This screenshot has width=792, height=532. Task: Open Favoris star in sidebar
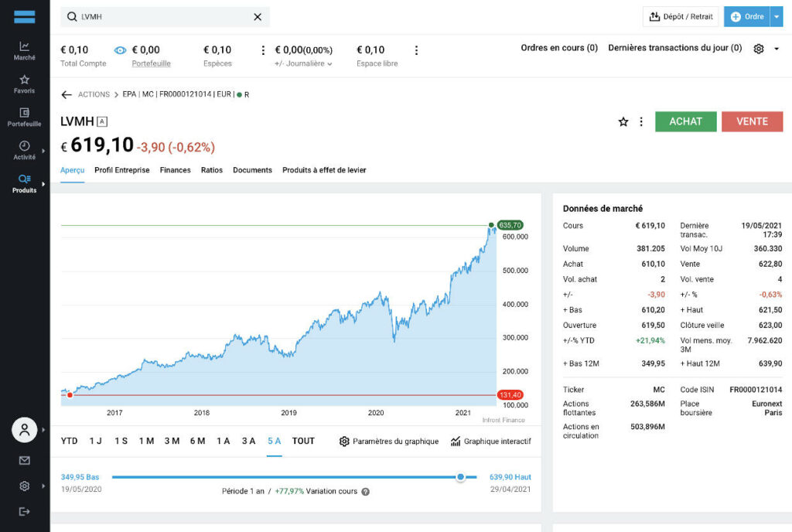[25, 84]
